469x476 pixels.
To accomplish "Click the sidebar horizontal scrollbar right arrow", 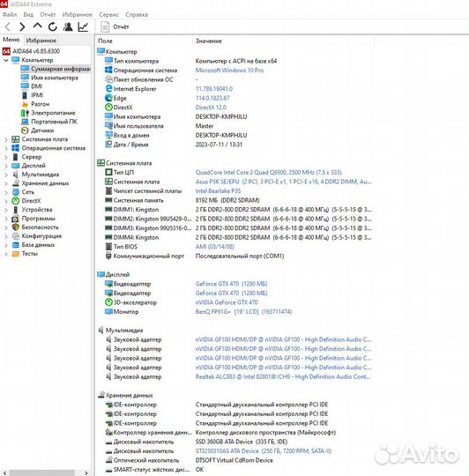I will pos(86,472).
